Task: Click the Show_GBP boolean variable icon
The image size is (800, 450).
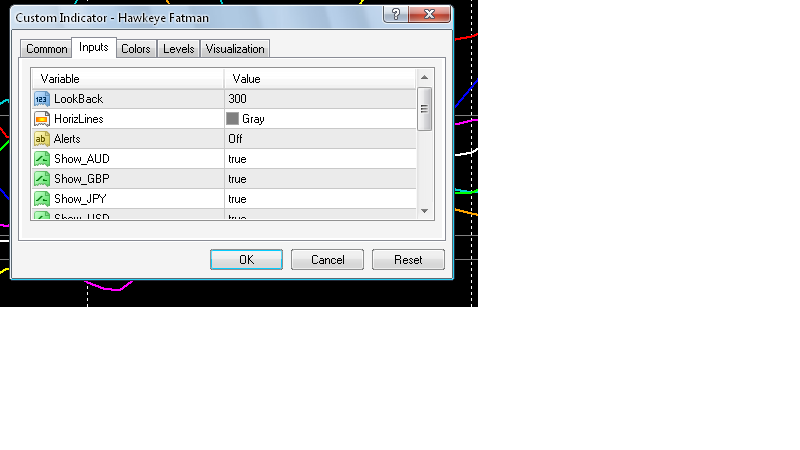Action: click(42, 179)
